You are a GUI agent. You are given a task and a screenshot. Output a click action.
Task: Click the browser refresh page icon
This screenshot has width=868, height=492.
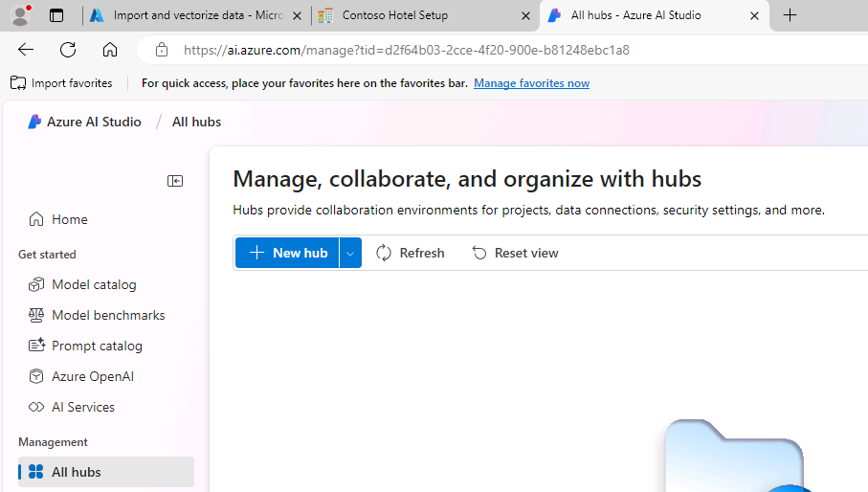point(68,50)
